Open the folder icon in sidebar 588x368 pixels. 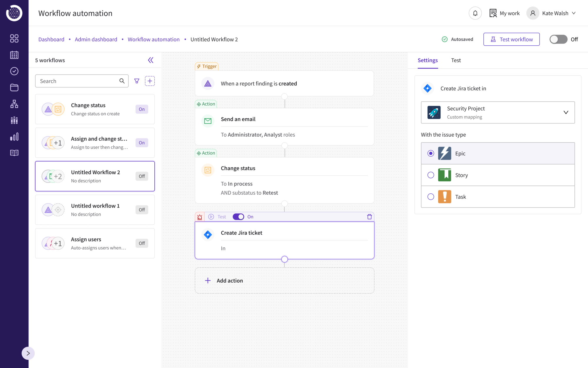point(14,87)
